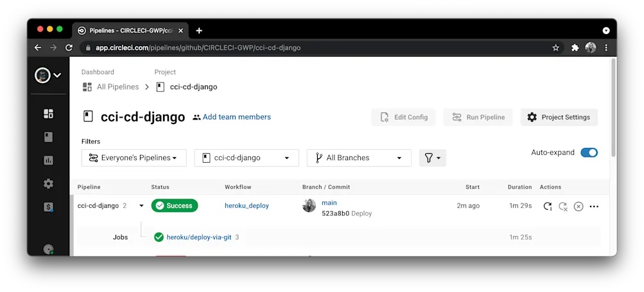Click the main branch link
Screen dimensions: 644x292
click(329, 203)
